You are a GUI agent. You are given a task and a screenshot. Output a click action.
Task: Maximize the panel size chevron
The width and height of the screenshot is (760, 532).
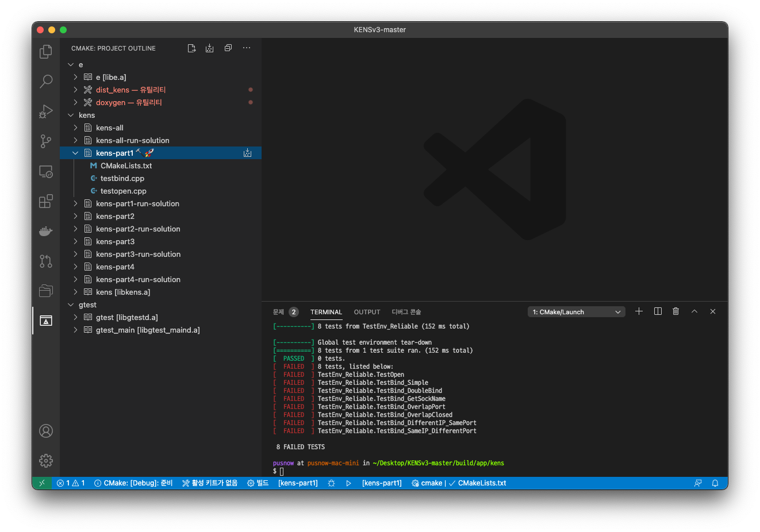coord(694,311)
